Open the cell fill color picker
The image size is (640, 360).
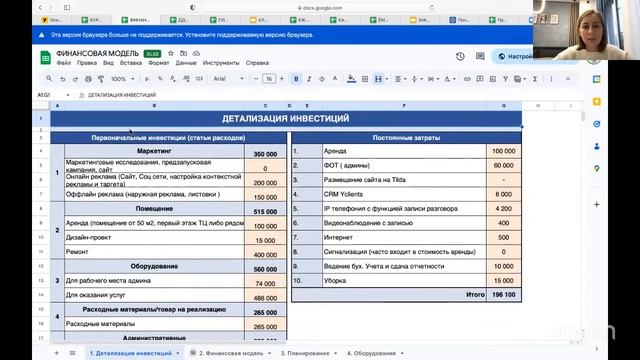[351, 79]
